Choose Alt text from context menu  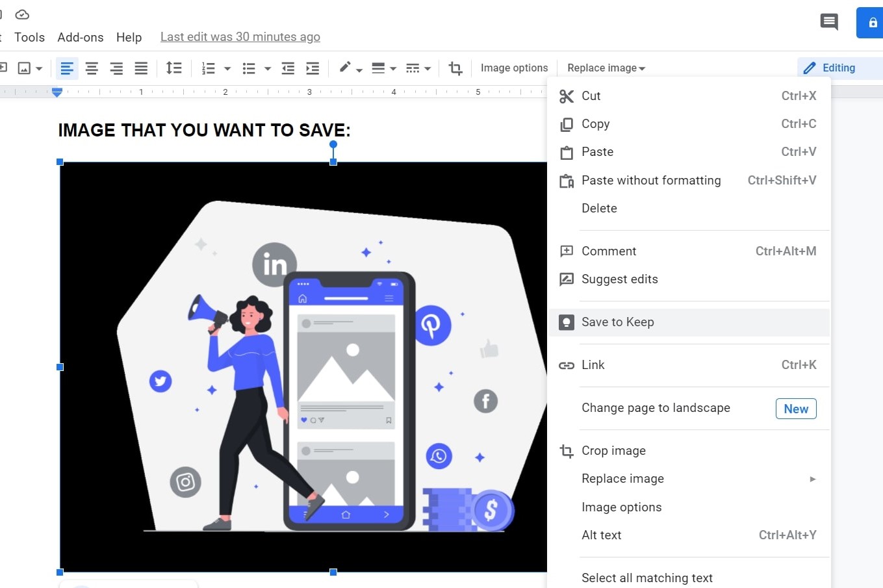pos(689,535)
